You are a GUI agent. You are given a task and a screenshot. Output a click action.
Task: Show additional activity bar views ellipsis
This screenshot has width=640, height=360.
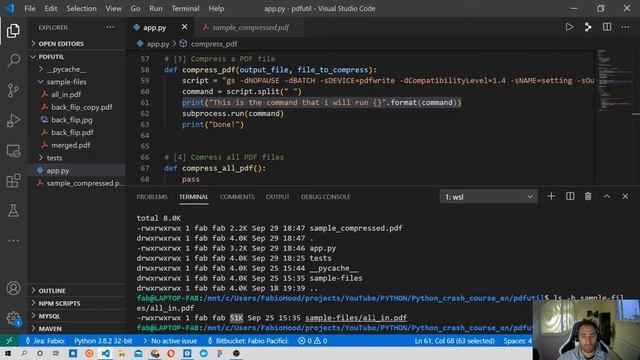[13, 240]
